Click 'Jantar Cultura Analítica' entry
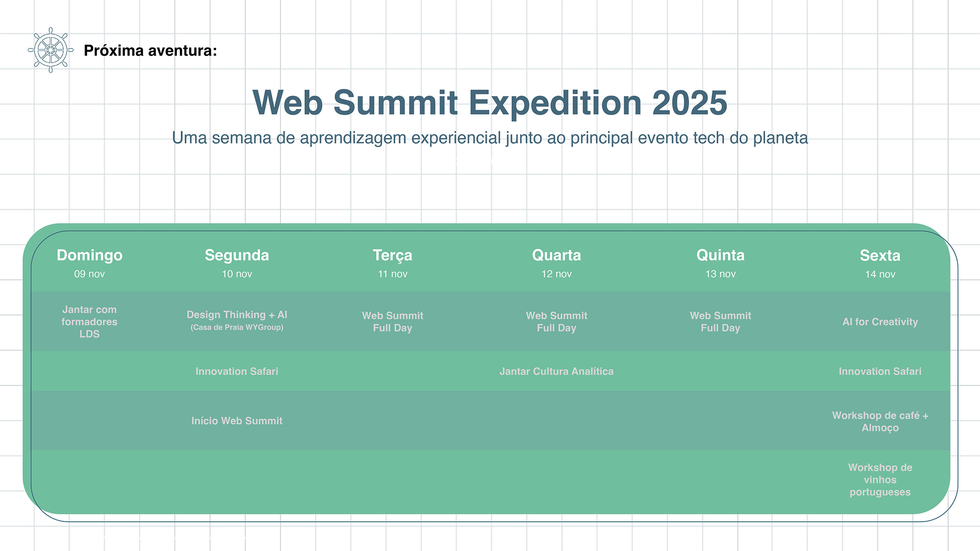Screen dimensions: 980x551 coord(556,371)
